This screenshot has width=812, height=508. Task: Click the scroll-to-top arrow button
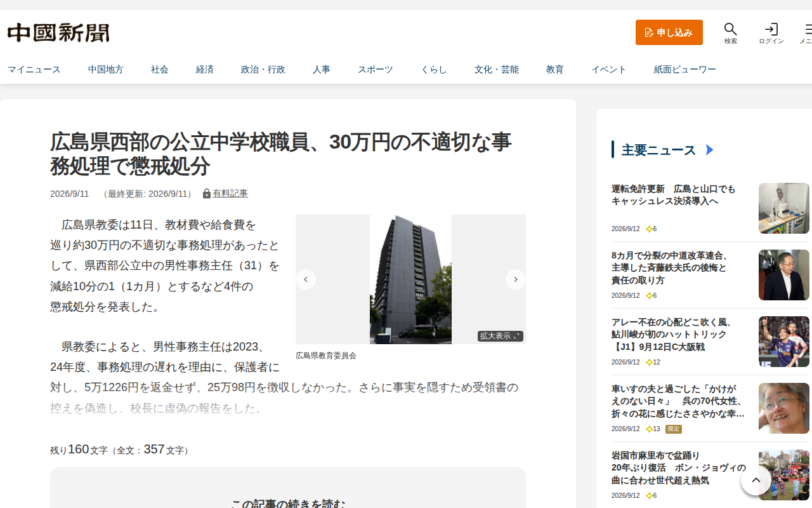click(756, 480)
